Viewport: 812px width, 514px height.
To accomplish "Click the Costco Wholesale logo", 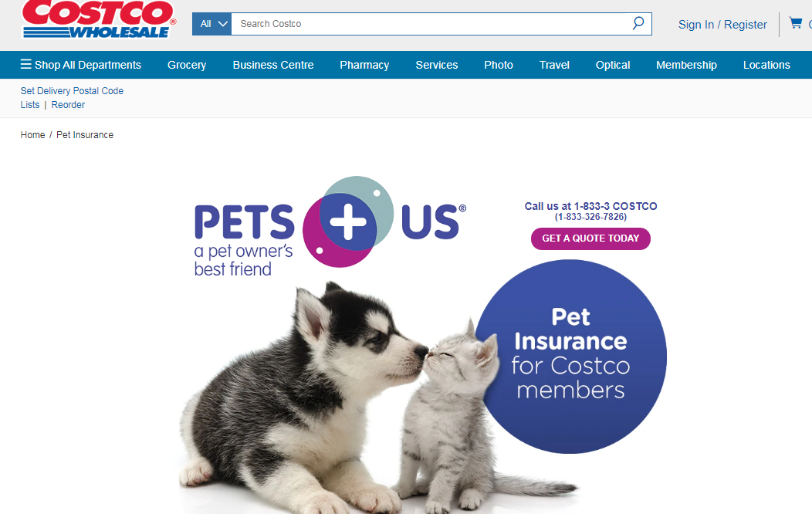I will pos(99,19).
